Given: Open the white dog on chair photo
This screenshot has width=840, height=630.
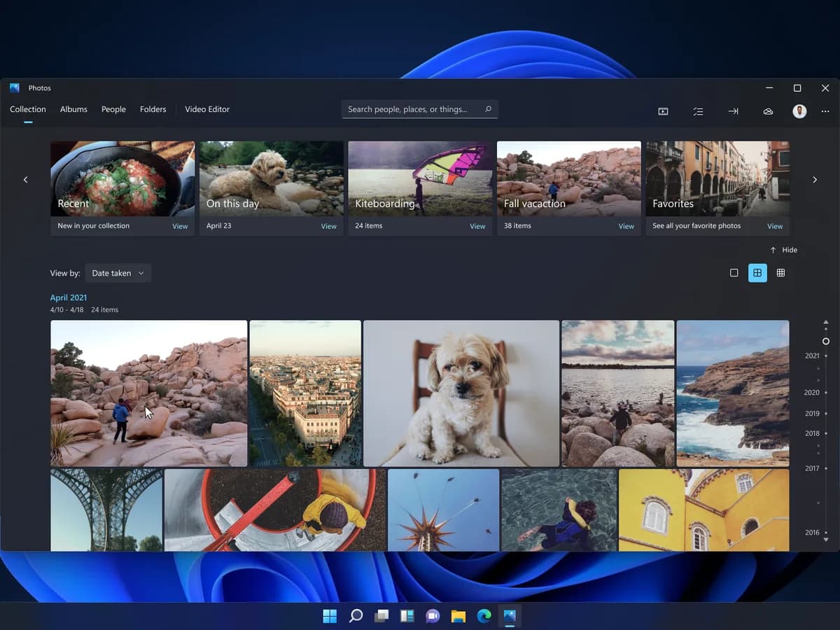Looking at the screenshot, I should point(461,393).
